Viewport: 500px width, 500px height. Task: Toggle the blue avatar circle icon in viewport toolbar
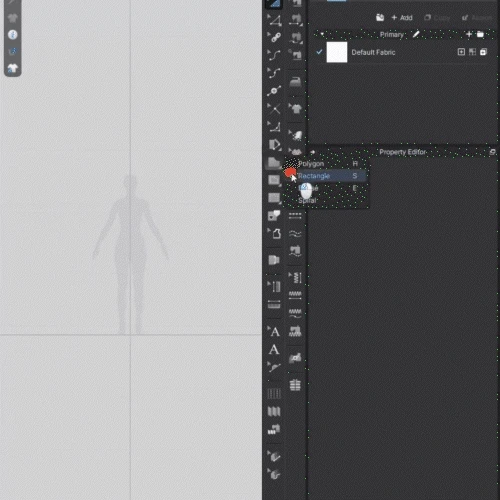pyautogui.click(x=13, y=34)
